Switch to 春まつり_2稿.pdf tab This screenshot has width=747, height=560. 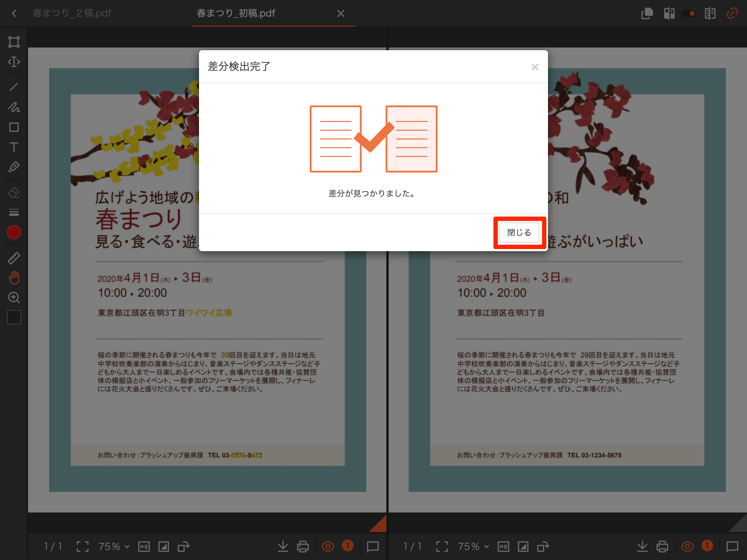pyautogui.click(x=72, y=13)
